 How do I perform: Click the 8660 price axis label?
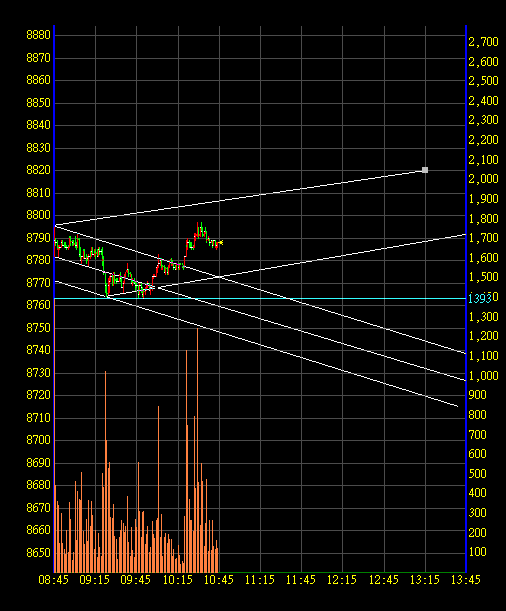39,530
